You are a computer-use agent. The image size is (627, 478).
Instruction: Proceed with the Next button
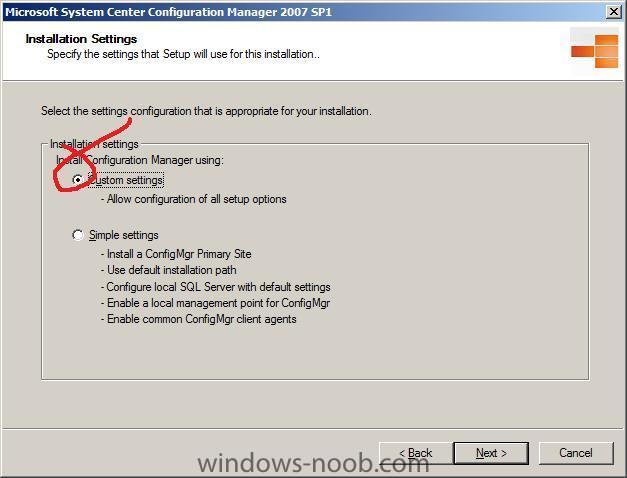point(491,453)
